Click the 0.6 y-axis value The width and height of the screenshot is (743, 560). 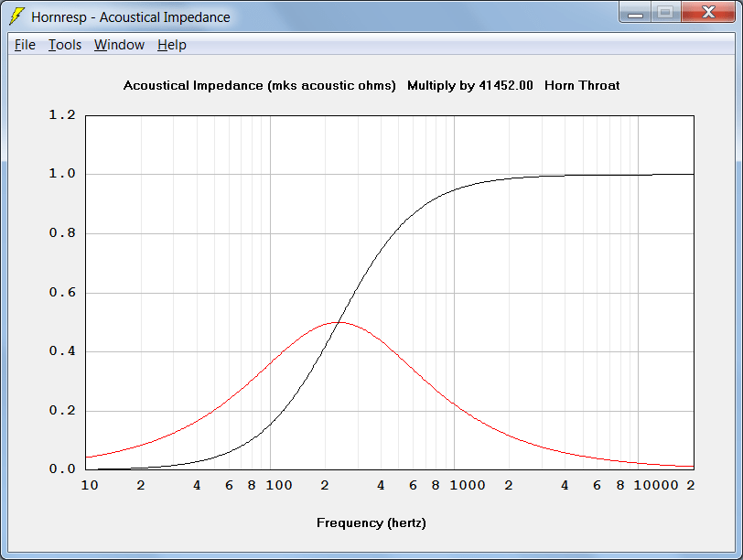pyautogui.click(x=62, y=292)
